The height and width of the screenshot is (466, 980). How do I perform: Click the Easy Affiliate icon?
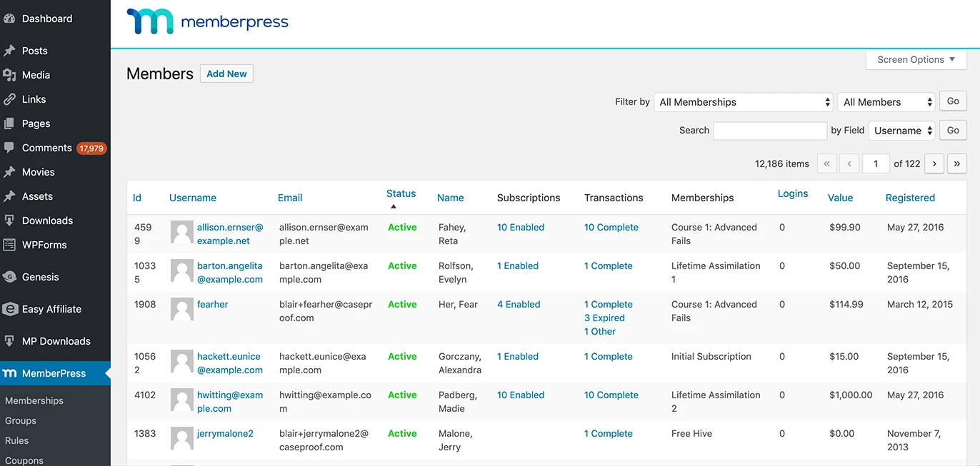(x=10, y=309)
